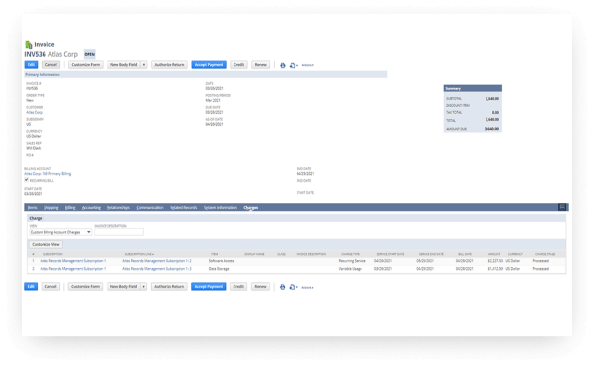Click the Software Access item cell
This screenshot has width=594, height=367.
tap(222, 261)
